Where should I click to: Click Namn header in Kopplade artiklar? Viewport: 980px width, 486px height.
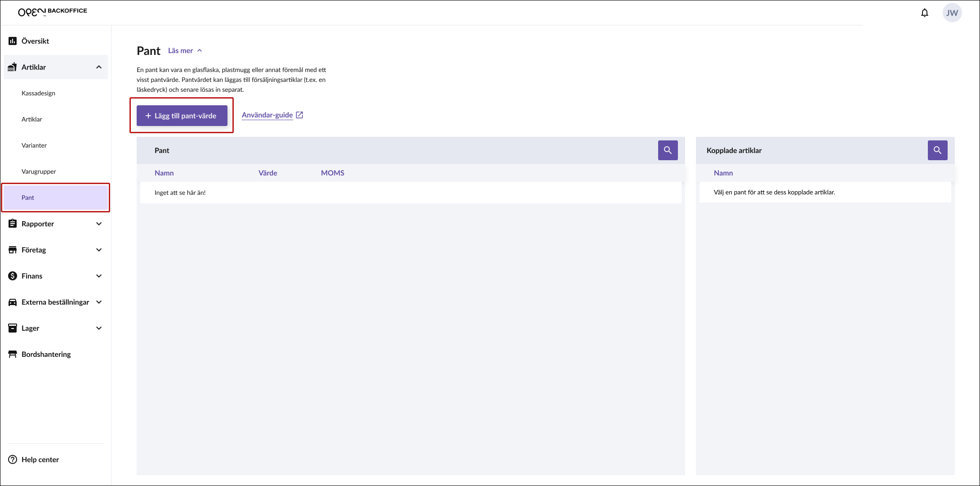[x=723, y=173]
